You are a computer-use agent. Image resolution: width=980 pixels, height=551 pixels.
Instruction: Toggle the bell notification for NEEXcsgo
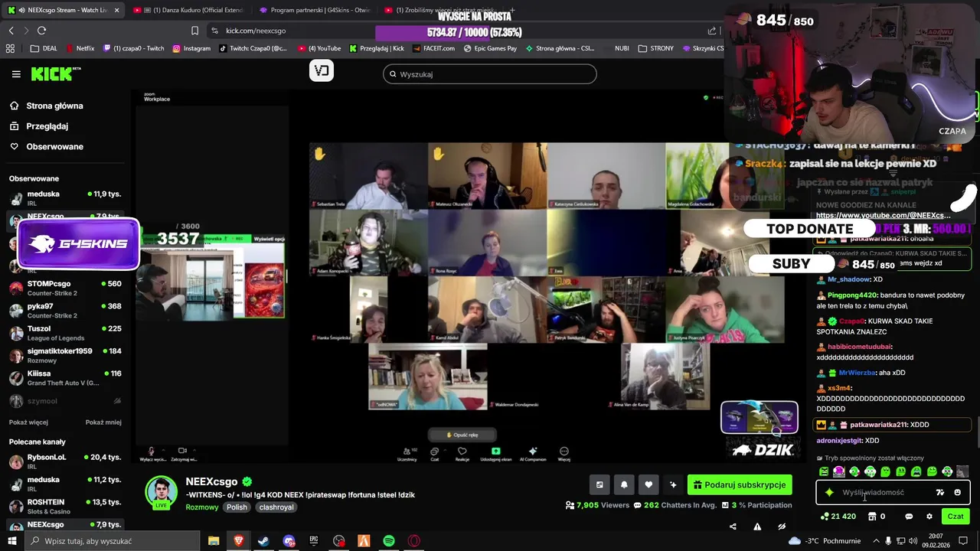tap(624, 484)
